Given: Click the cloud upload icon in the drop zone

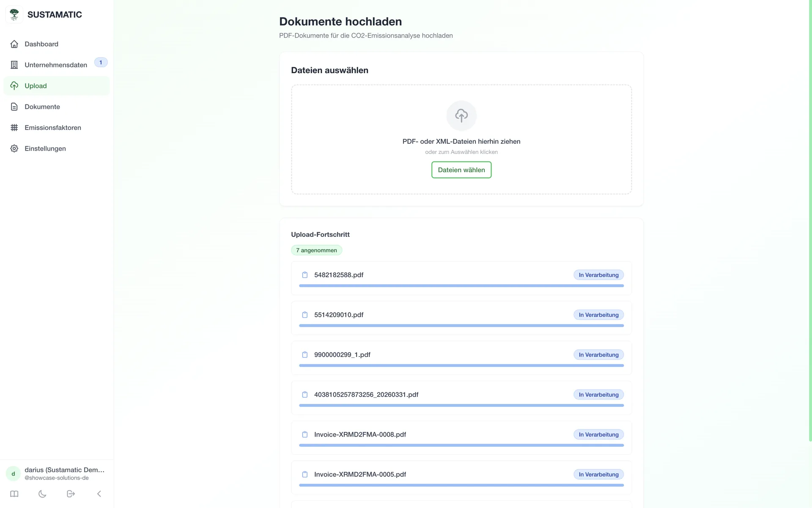Looking at the screenshot, I should click(x=461, y=115).
